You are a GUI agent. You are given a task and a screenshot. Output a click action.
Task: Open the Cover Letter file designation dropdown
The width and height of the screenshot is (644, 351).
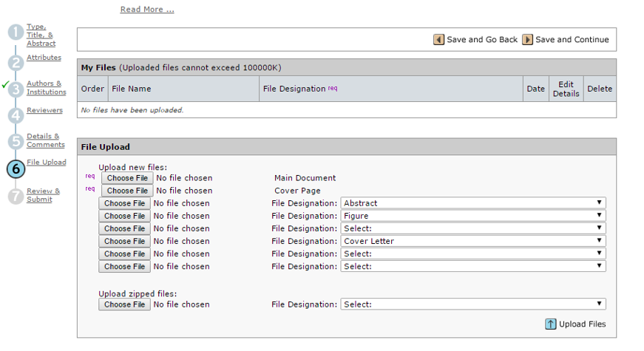(473, 241)
